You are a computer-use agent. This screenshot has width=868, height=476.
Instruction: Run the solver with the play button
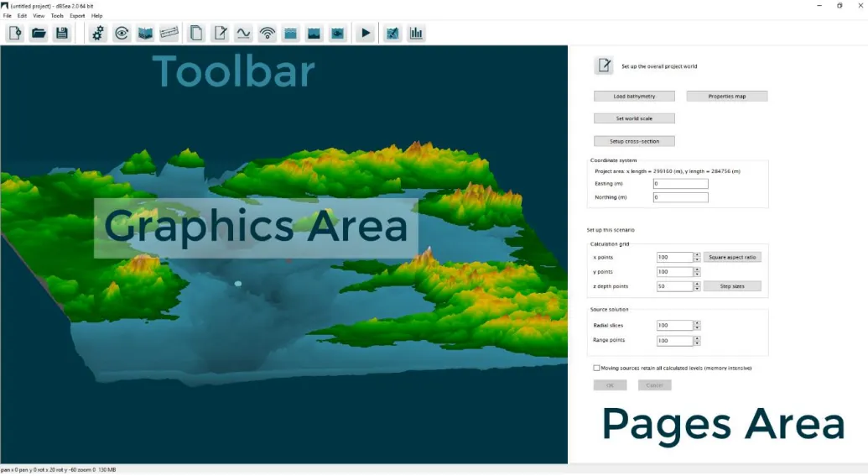[366, 34]
